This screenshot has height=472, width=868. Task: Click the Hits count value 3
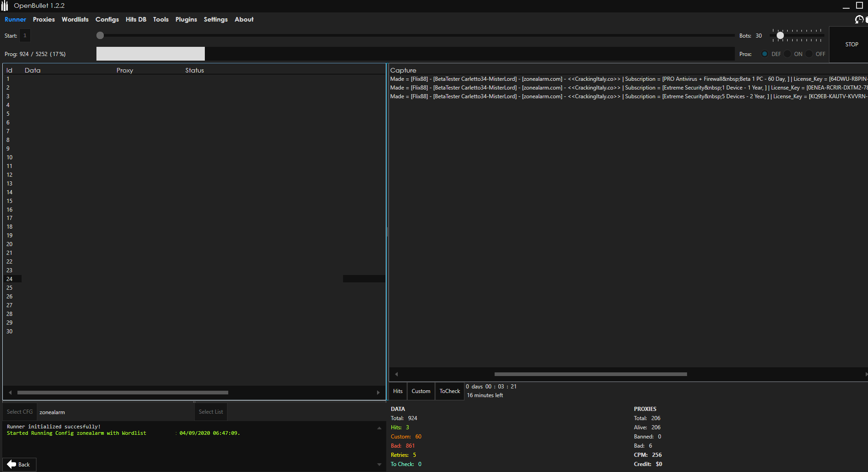(407, 427)
